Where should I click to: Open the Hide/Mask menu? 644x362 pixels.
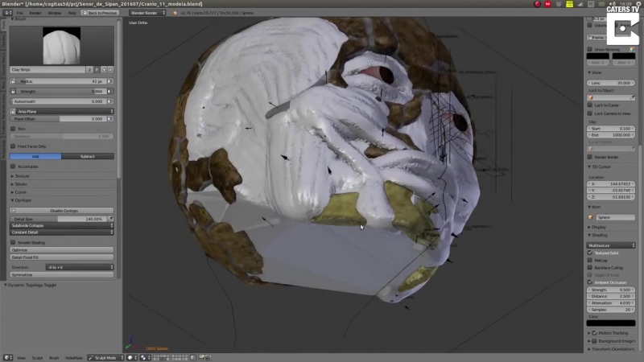(74, 358)
